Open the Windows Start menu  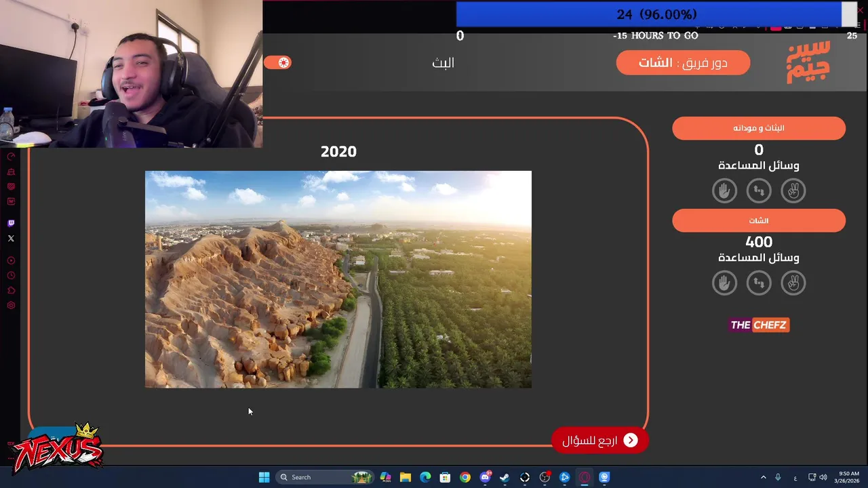(x=264, y=477)
